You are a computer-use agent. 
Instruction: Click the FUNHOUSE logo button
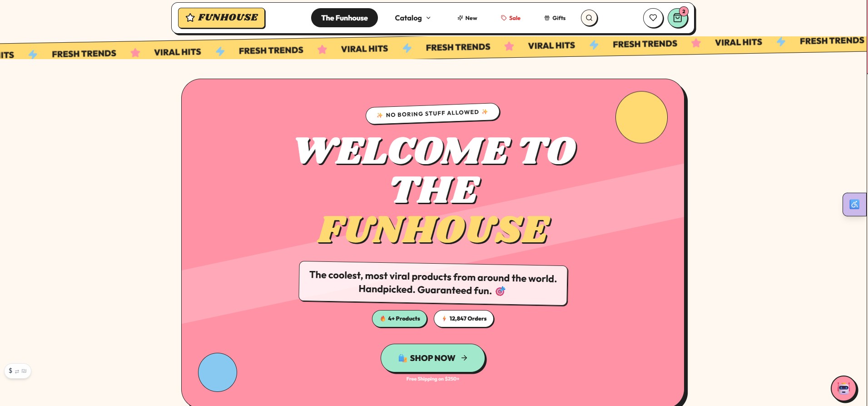221,18
